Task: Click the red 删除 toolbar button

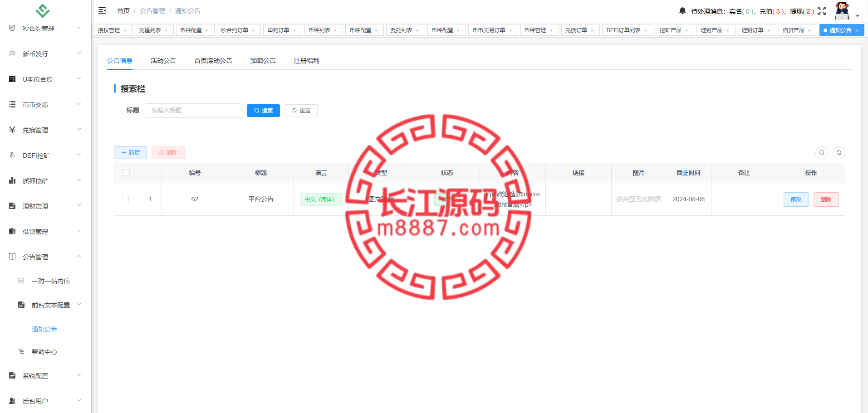Action: pyautogui.click(x=168, y=153)
